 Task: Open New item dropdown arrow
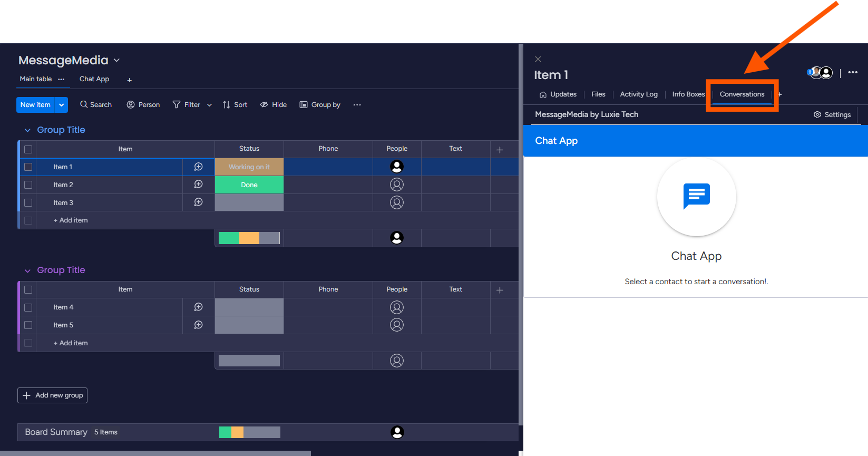point(62,105)
